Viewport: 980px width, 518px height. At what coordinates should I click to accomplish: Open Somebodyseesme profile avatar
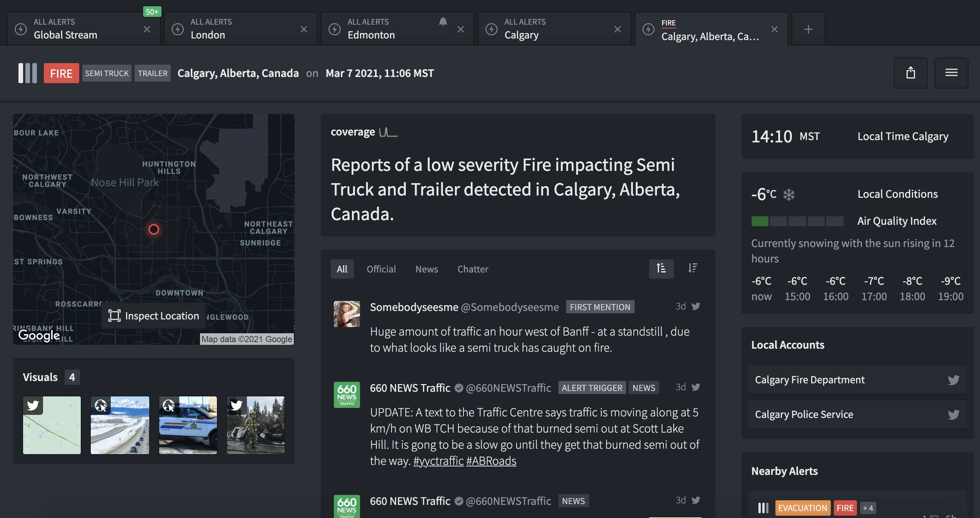(x=347, y=314)
